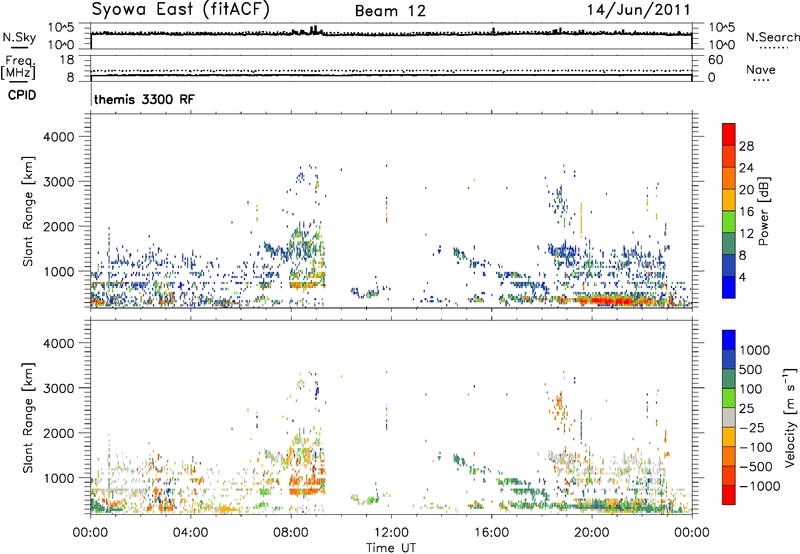This screenshot has width=800, height=554.
Task: Click the "themis 3300 RF" text
Action: coord(144,99)
